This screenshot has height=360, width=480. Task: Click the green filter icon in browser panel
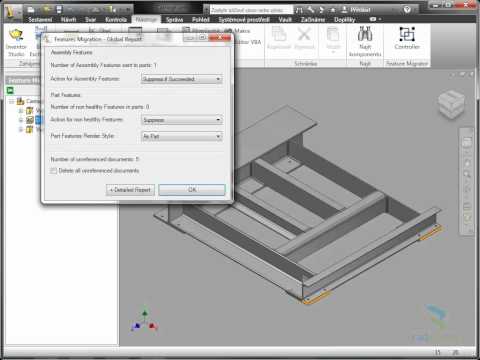click(10, 90)
